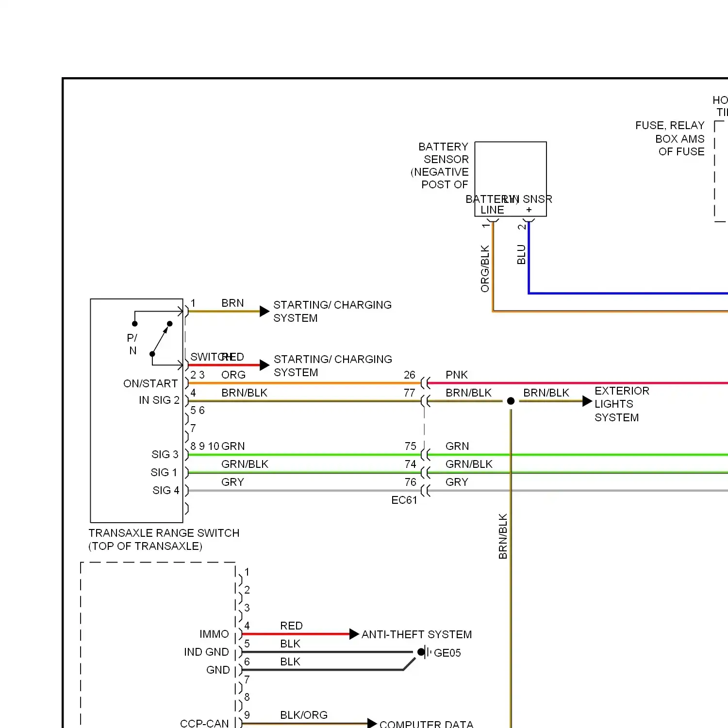Click the "GRY" label right of pin 76
This screenshot has width=728, height=728.
[x=457, y=482]
